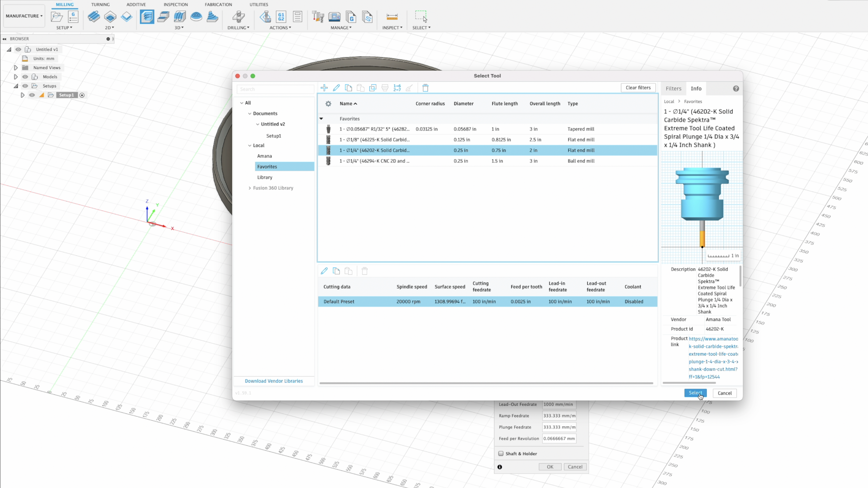This screenshot has width=868, height=488.
Task: Click the table settings gear icon
Action: 328,104
